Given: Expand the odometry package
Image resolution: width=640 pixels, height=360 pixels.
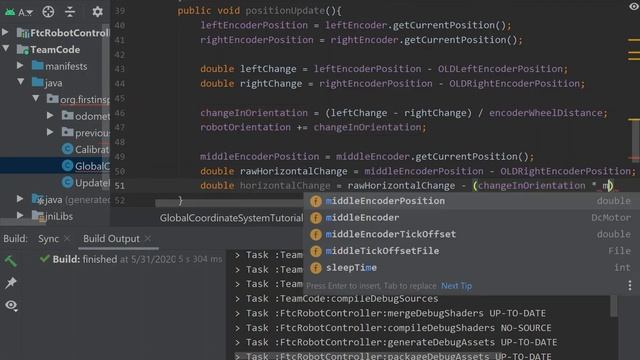Looking at the screenshot, I should click(x=50, y=116).
